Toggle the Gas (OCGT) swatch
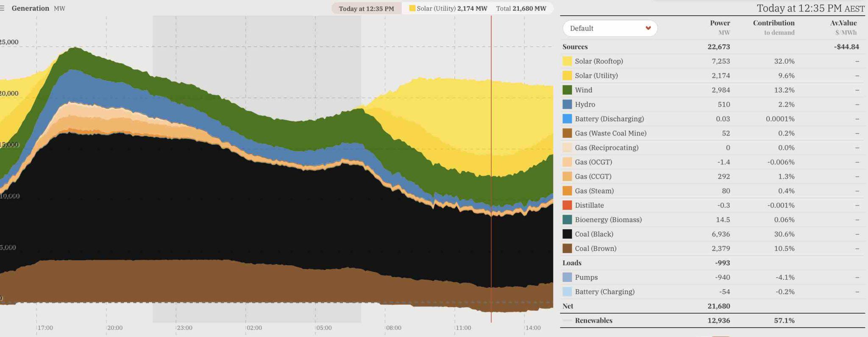 tap(567, 162)
